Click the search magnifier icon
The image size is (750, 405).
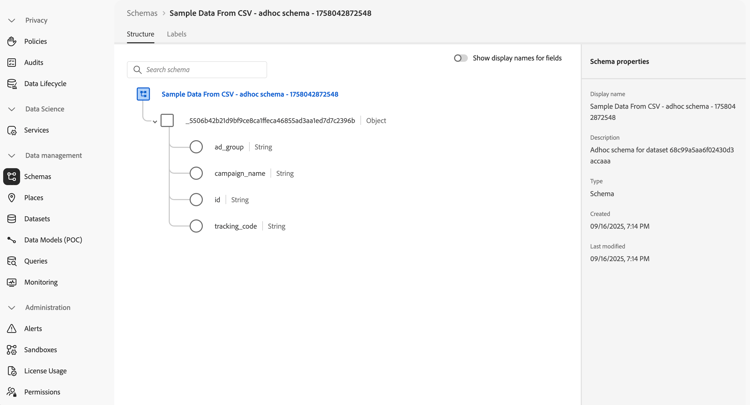coord(137,70)
